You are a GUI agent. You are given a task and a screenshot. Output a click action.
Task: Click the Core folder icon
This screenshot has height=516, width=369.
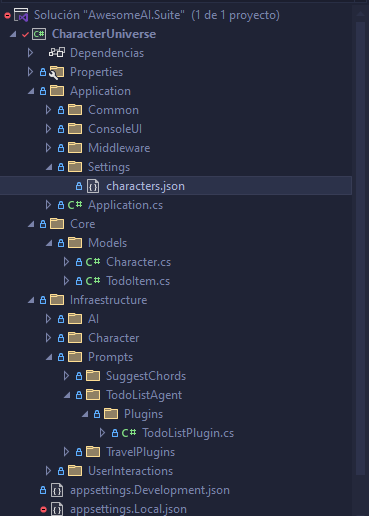pos(57,224)
